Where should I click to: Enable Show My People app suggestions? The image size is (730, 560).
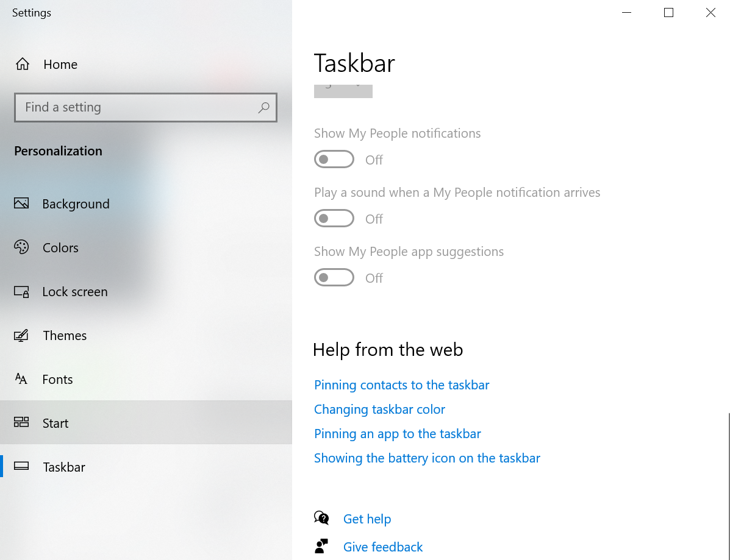[x=334, y=277]
